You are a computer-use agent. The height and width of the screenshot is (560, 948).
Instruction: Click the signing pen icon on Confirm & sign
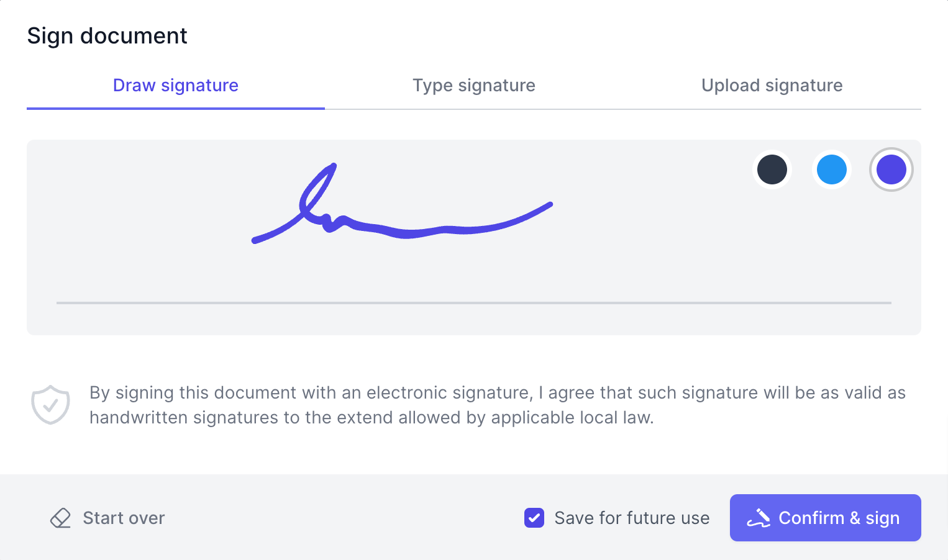pos(759,518)
